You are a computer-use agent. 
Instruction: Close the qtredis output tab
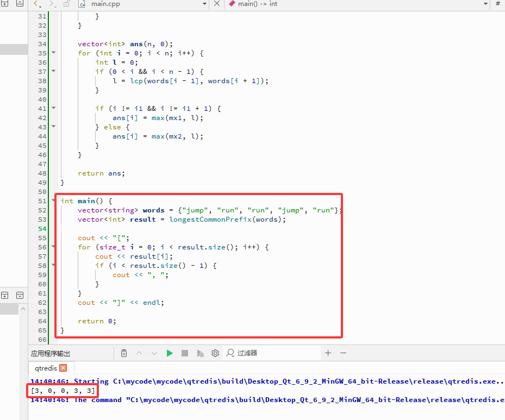(64, 368)
